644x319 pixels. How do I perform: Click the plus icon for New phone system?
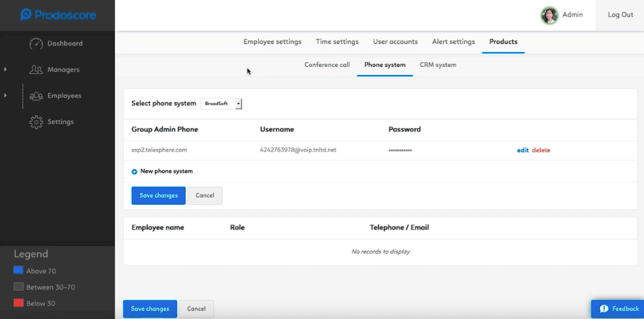coord(135,171)
